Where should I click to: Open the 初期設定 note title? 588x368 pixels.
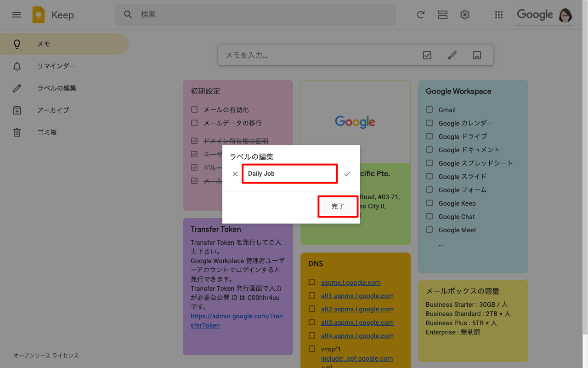click(x=205, y=91)
